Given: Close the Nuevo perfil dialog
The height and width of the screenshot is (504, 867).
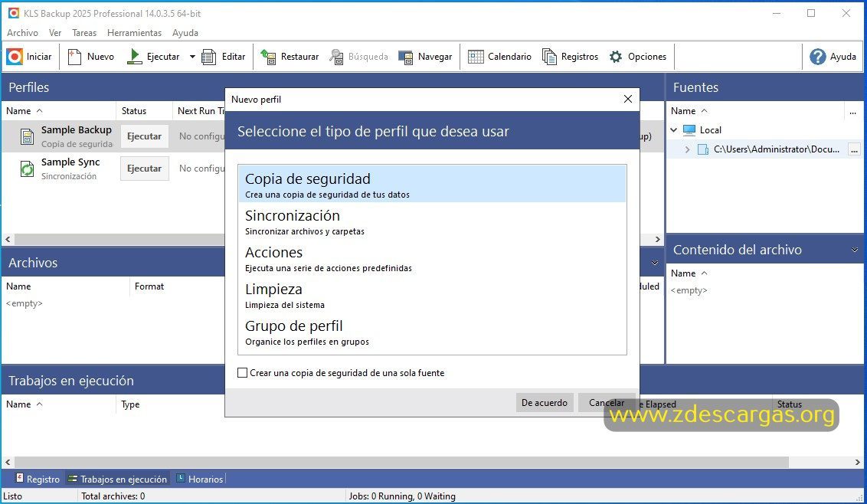Looking at the screenshot, I should pos(627,99).
